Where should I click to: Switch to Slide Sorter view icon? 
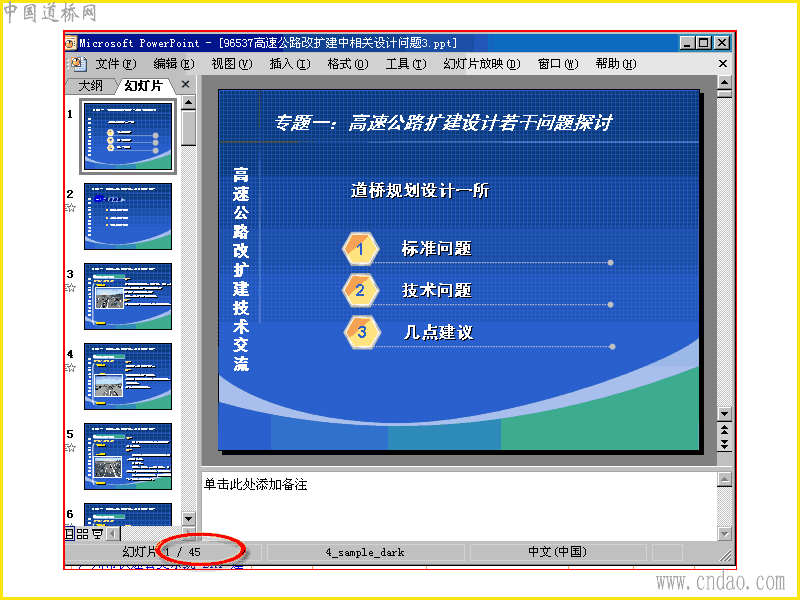coord(83,534)
